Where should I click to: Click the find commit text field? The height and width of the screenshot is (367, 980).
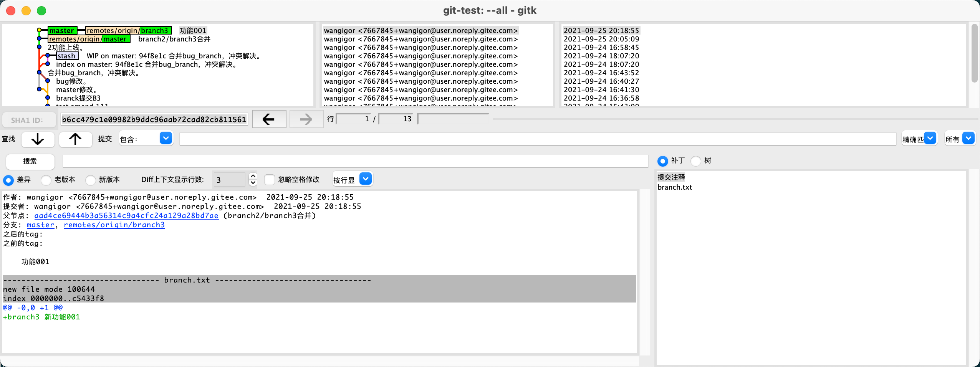pyautogui.click(x=538, y=139)
